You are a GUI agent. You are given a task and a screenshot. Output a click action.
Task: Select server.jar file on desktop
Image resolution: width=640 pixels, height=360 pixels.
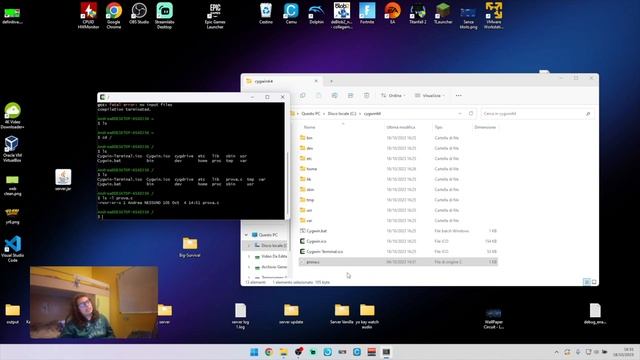pyautogui.click(x=63, y=180)
